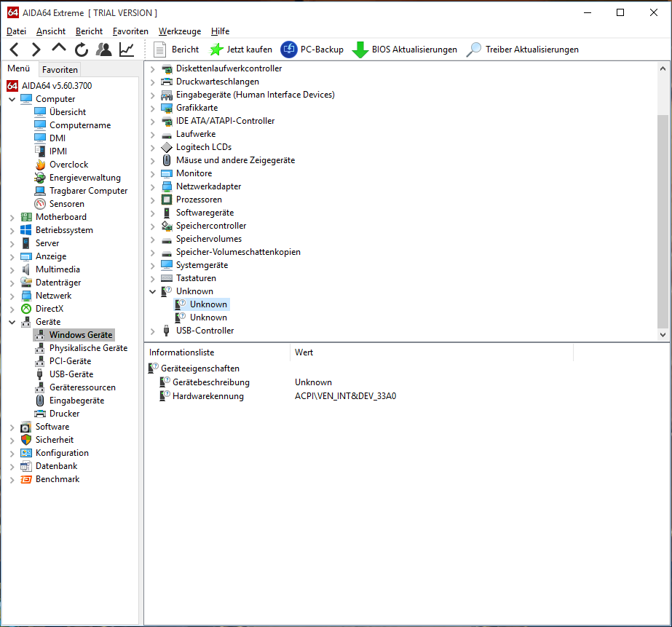
Task: Open PC-Backup from the toolbar
Action: [312, 50]
